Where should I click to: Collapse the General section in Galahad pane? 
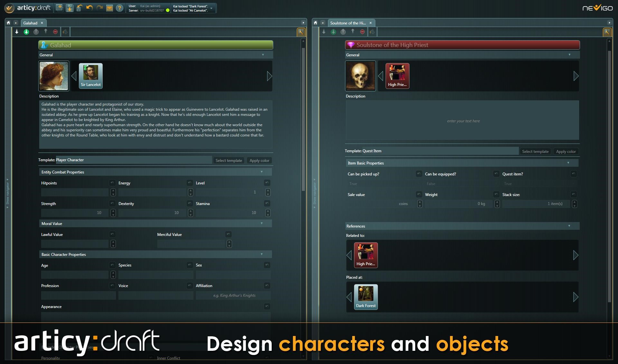263,55
